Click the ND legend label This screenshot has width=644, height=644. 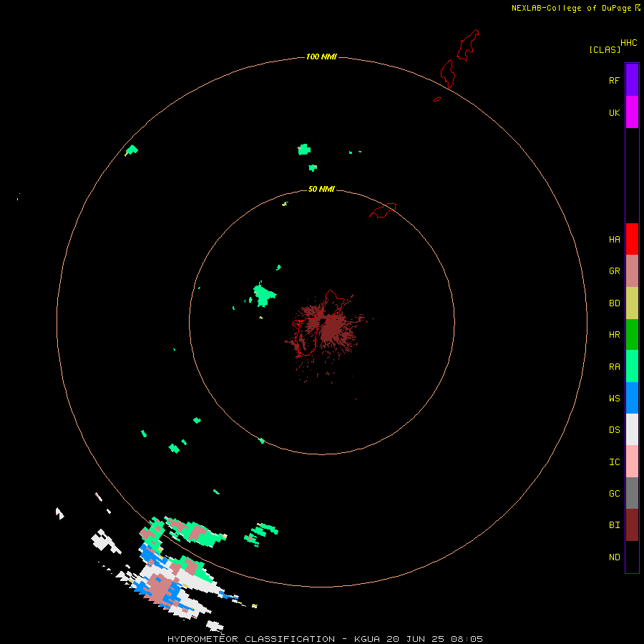(614, 557)
